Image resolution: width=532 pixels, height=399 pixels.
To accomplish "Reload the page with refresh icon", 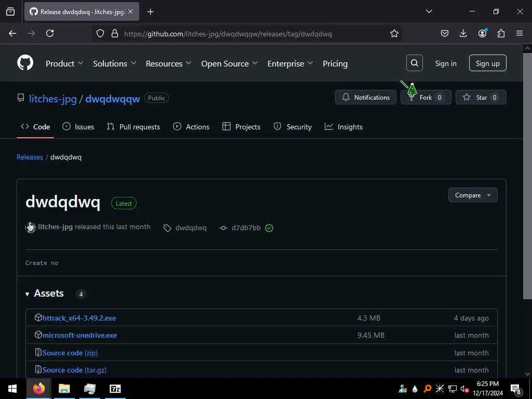I will click(50, 33).
